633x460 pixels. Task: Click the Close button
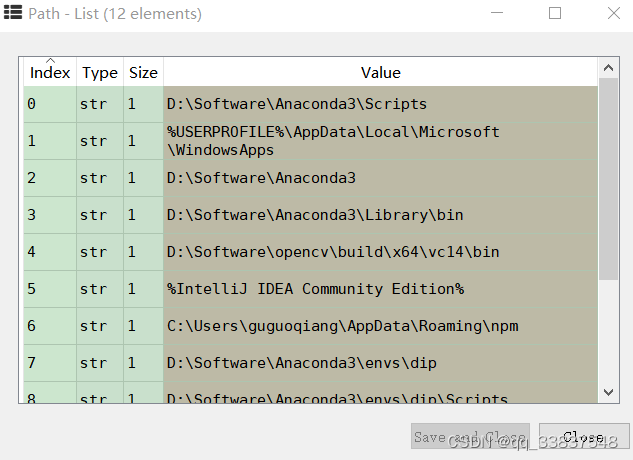tap(584, 436)
